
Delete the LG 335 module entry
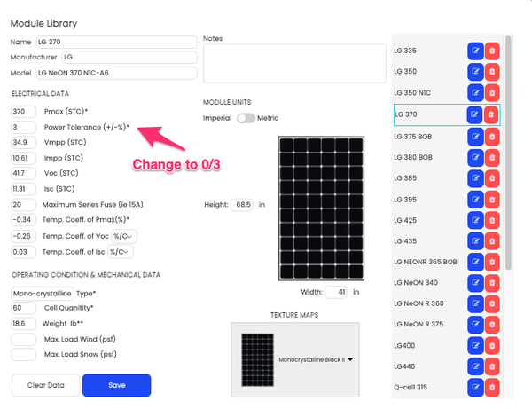[x=492, y=51]
